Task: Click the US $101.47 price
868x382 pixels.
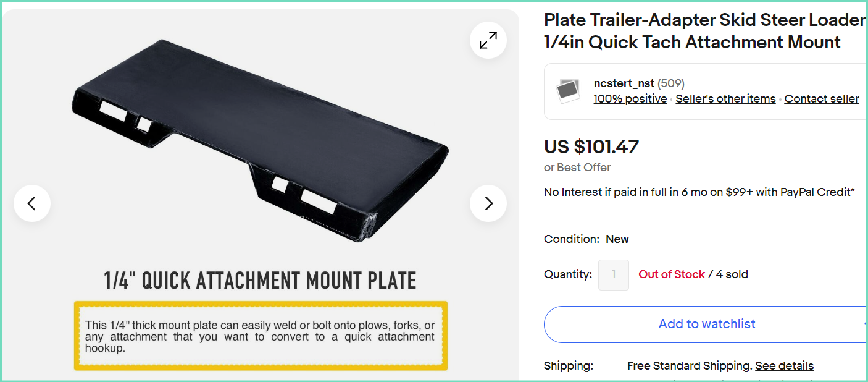Action: pos(591,146)
